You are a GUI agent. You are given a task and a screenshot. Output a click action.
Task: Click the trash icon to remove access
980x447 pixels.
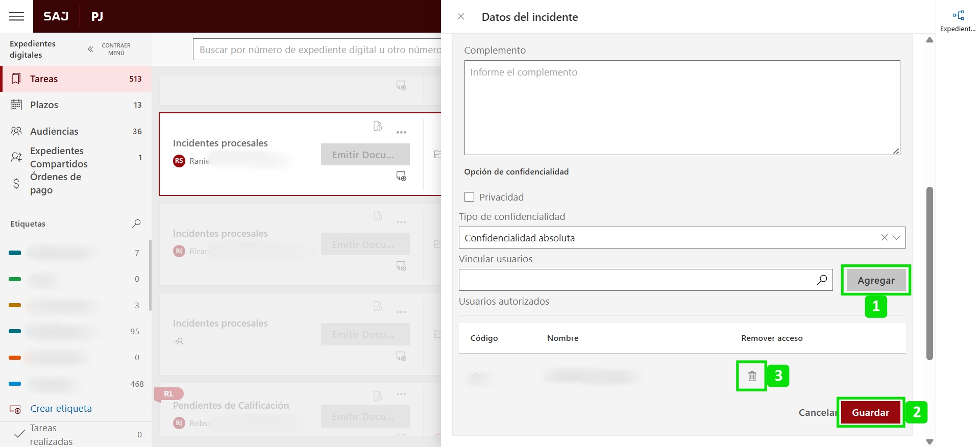click(x=751, y=377)
